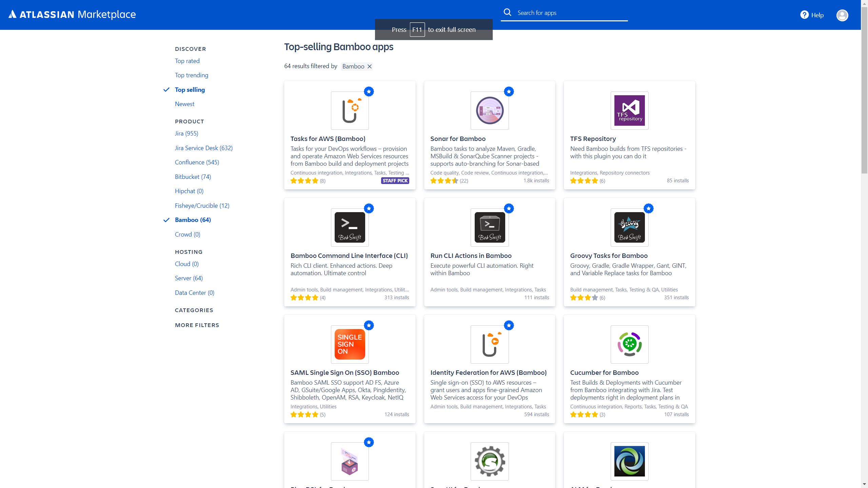868x488 pixels.
Task: Open the Newest discover view
Action: click(x=184, y=104)
